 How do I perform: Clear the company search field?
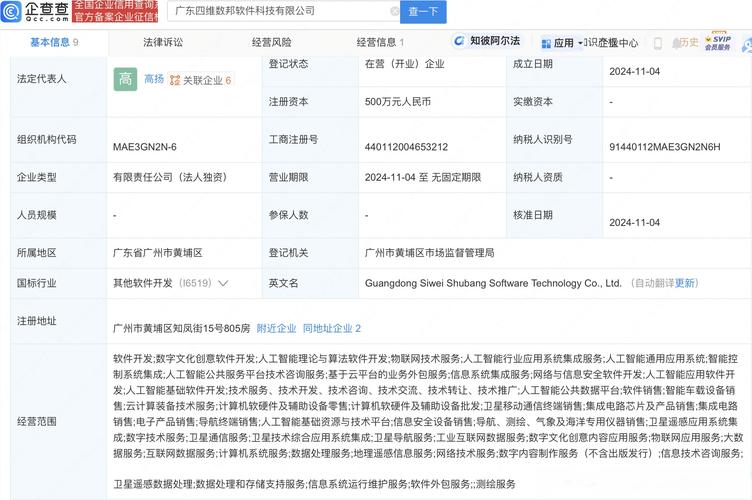click(394, 11)
